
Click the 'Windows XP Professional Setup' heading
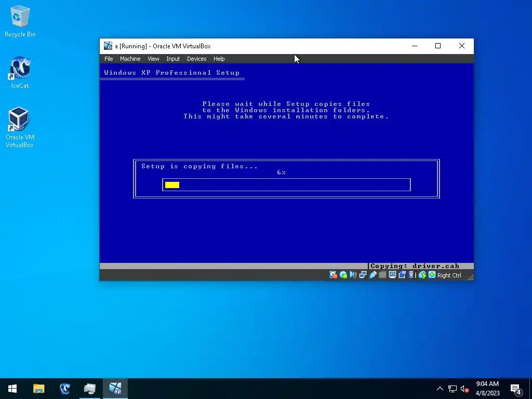[x=171, y=73]
